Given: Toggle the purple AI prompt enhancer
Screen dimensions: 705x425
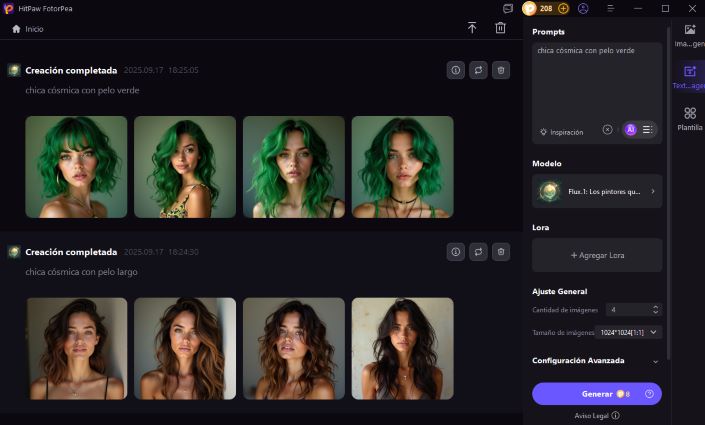Looking at the screenshot, I should point(630,130).
